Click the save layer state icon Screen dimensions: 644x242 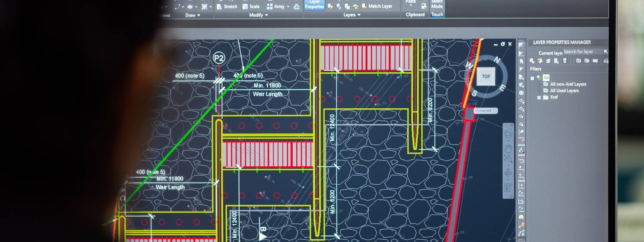coord(565,61)
